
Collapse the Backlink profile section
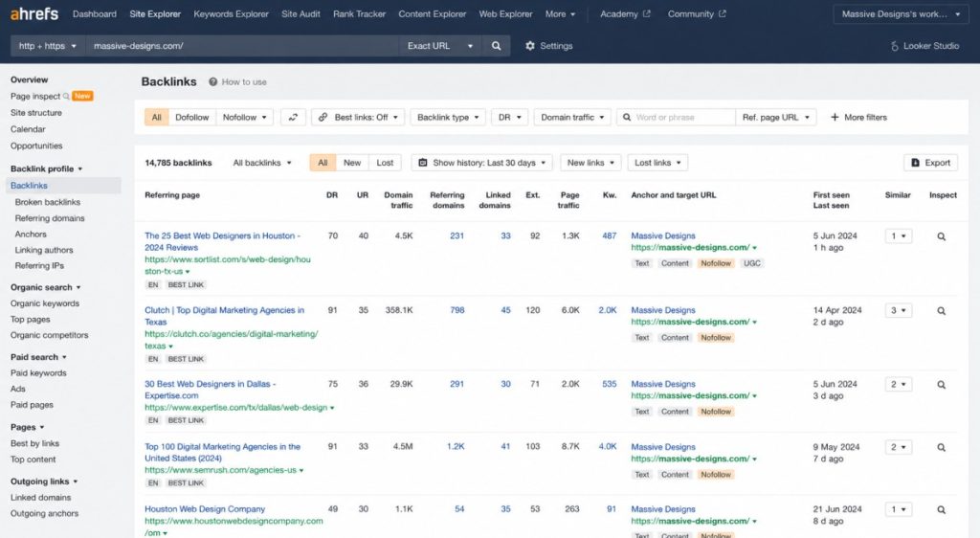click(46, 168)
